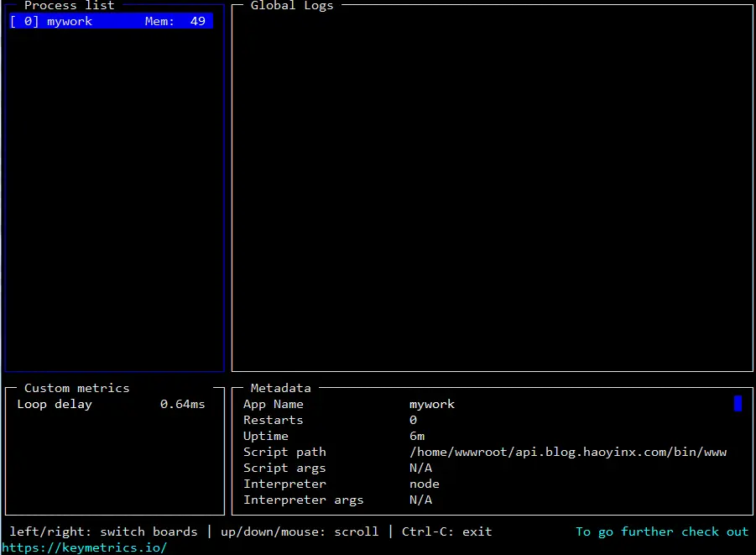Viewport: 756px width, 555px height.
Task: Click the N/A value for Script args
Action: point(421,469)
